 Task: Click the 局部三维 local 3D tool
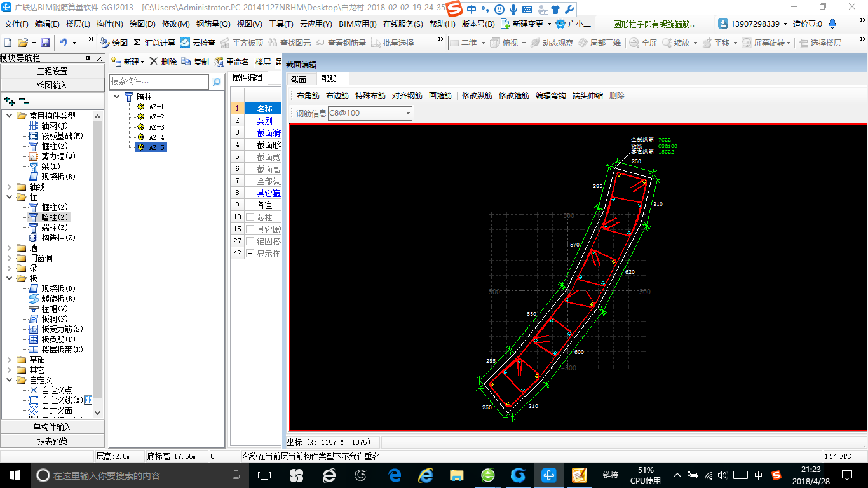599,43
